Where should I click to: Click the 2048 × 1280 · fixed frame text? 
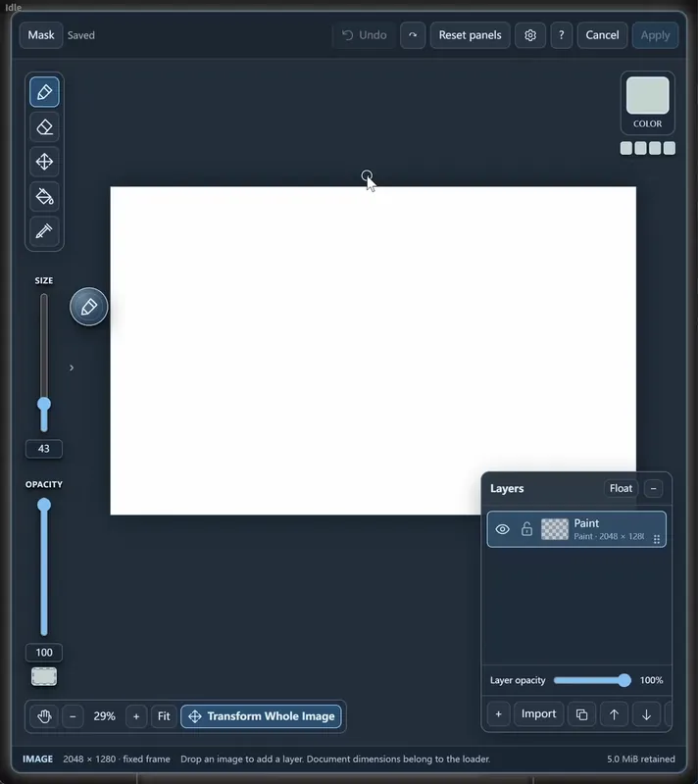click(117, 759)
